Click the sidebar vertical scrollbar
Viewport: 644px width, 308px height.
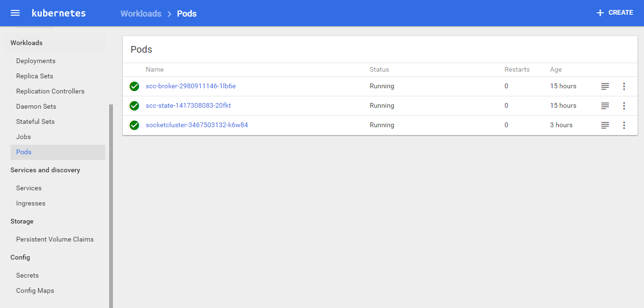click(x=111, y=204)
